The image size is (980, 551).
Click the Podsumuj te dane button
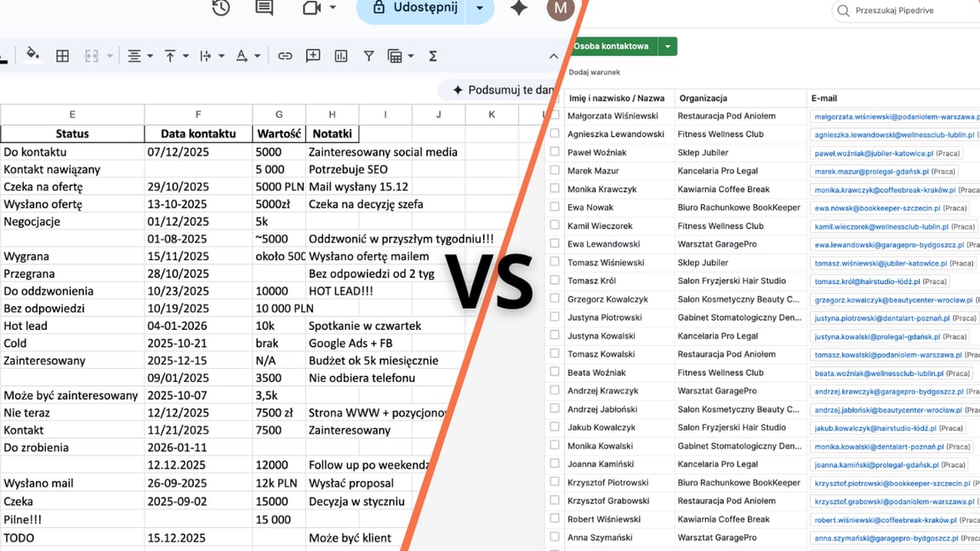coord(502,90)
